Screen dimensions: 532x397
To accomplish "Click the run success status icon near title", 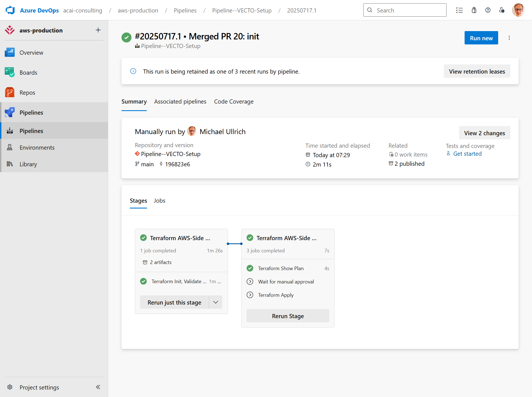I will pos(126,37).
